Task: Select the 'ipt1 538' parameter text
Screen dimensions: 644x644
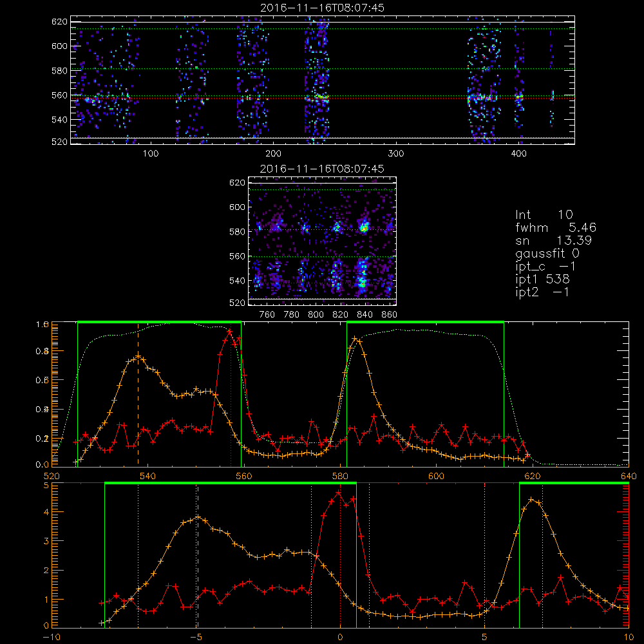Action: coord(542,279)
